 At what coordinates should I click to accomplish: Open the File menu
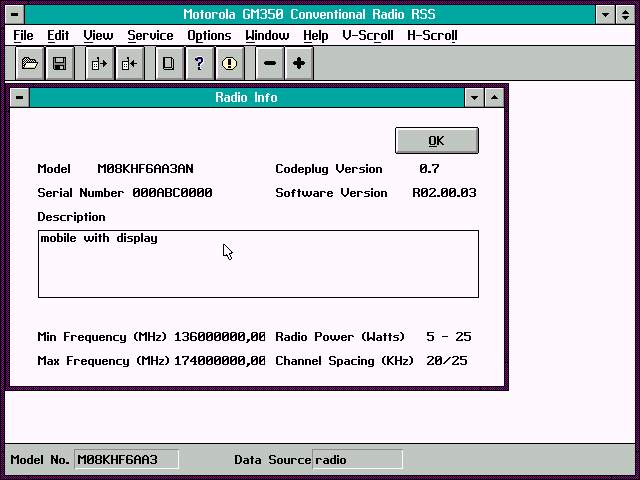[23, 36]
